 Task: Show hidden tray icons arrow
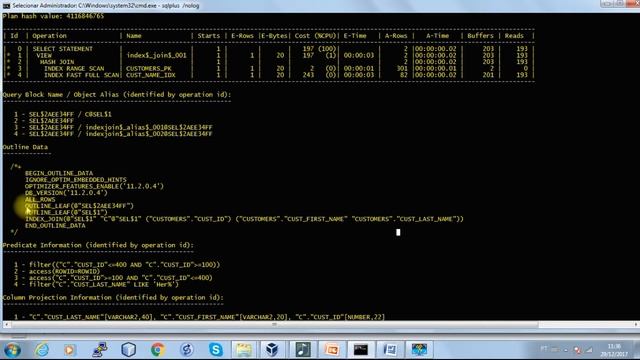click(566, 350)
